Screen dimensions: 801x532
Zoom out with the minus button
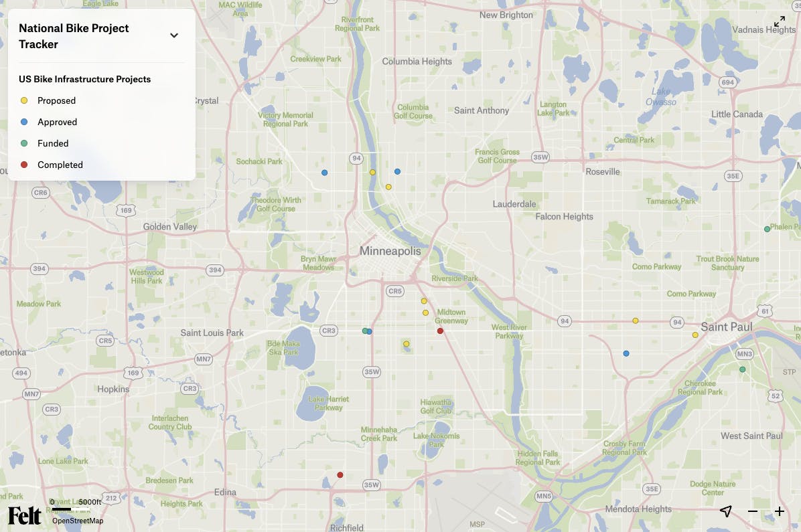pyautogui.click(x=753, y=511)
